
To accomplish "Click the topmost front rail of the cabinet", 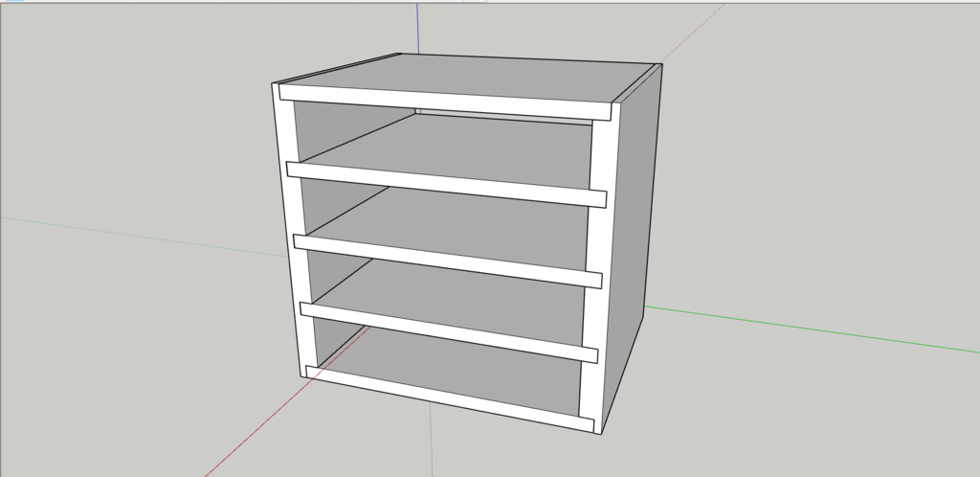I will point(444,102).
